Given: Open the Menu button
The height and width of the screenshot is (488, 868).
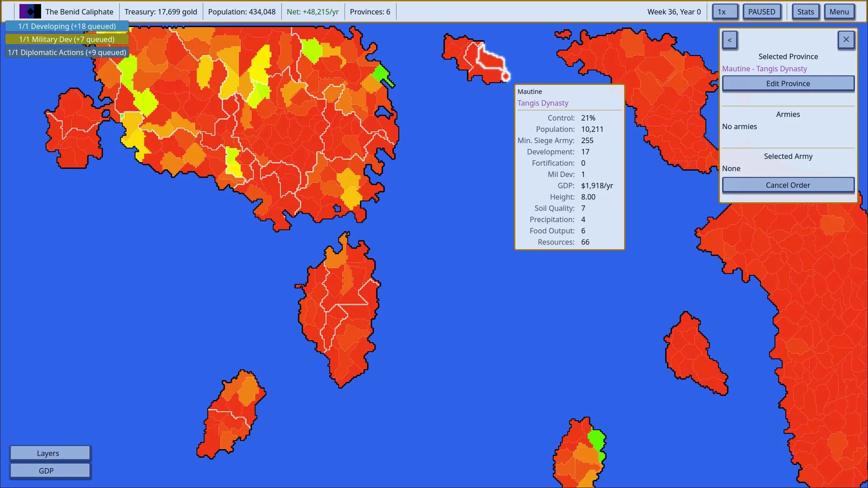Looking at the screenshot, I should [839, 12].
